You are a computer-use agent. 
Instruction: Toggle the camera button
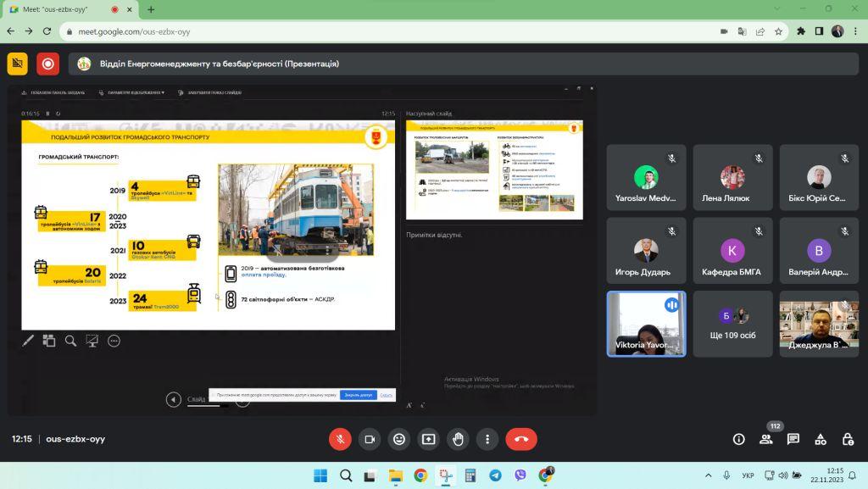370,439
